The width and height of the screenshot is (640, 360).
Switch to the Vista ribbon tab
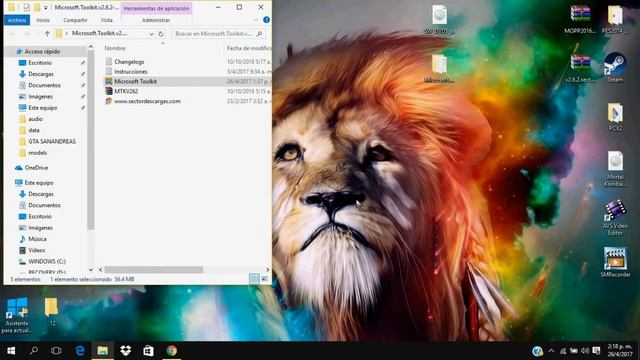107,20
